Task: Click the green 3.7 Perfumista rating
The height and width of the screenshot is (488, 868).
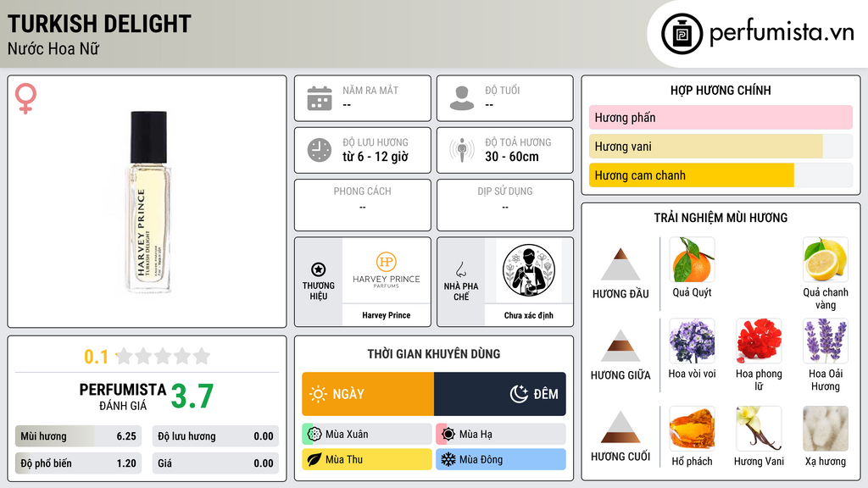Action: click(192, 396)
